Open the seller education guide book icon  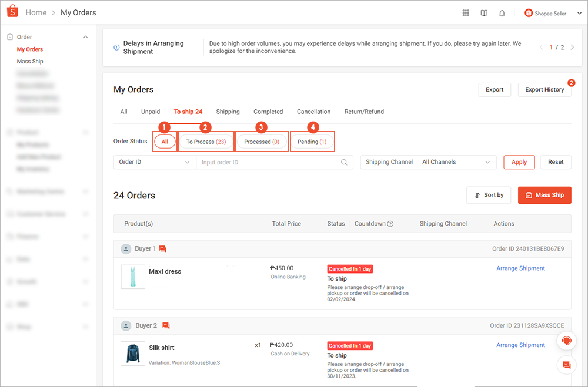point(483,12)
